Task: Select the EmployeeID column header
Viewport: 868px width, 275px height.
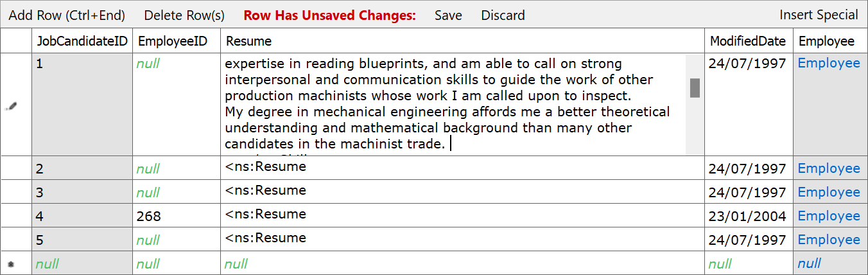Action: click(177, 41)
